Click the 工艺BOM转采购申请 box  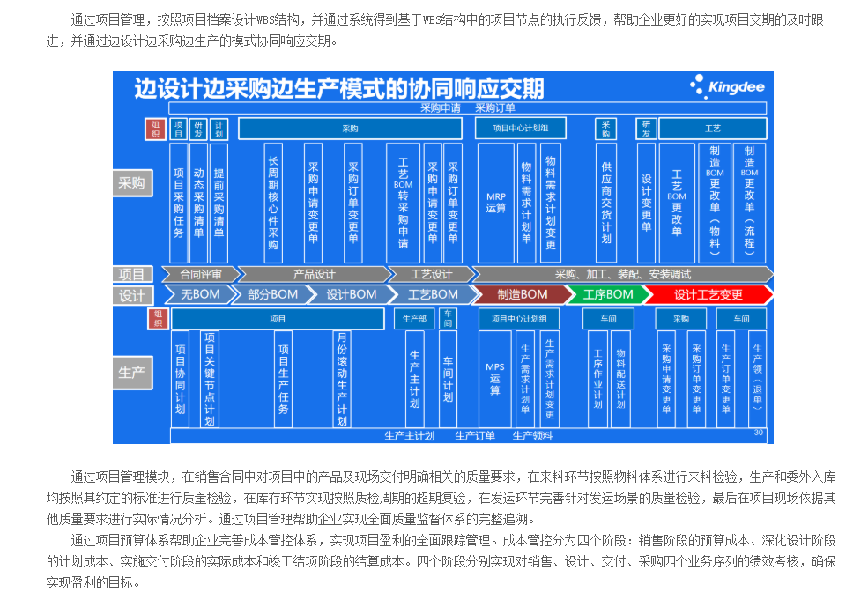pyautogui.click(x=403, y=203)
